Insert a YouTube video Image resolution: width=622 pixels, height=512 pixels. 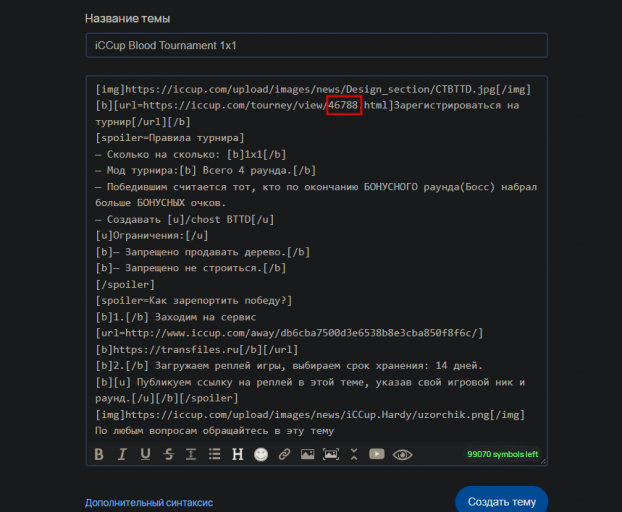click(x=377, y=454)
